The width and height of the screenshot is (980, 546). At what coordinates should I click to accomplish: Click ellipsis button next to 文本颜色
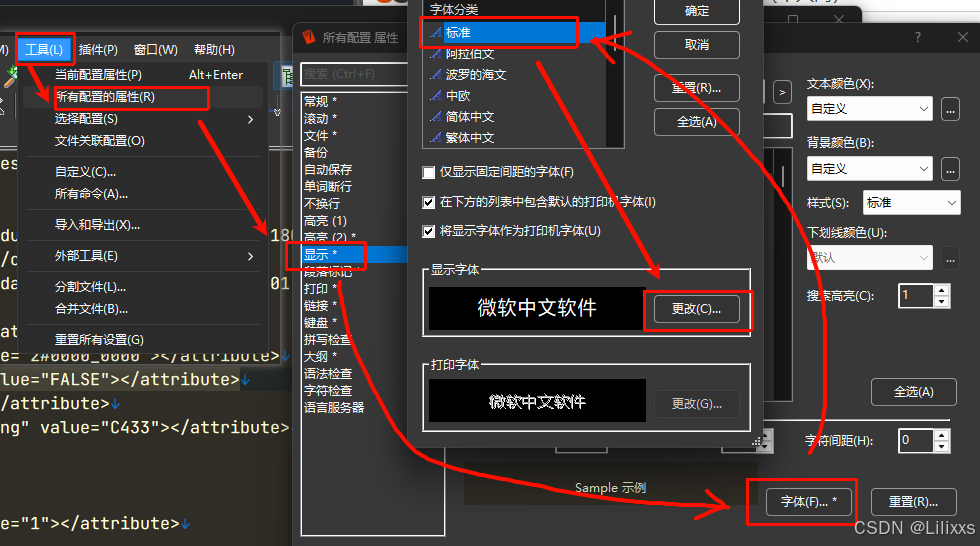(951, 109)
